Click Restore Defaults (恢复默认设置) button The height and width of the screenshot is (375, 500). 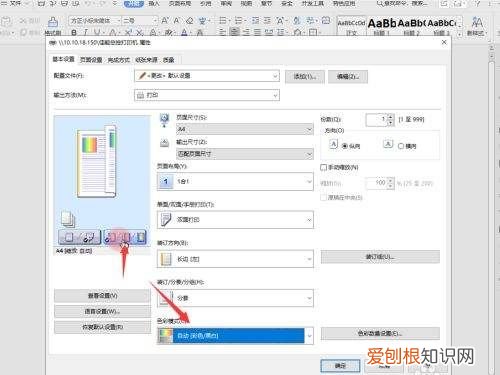tap(102, 327)
